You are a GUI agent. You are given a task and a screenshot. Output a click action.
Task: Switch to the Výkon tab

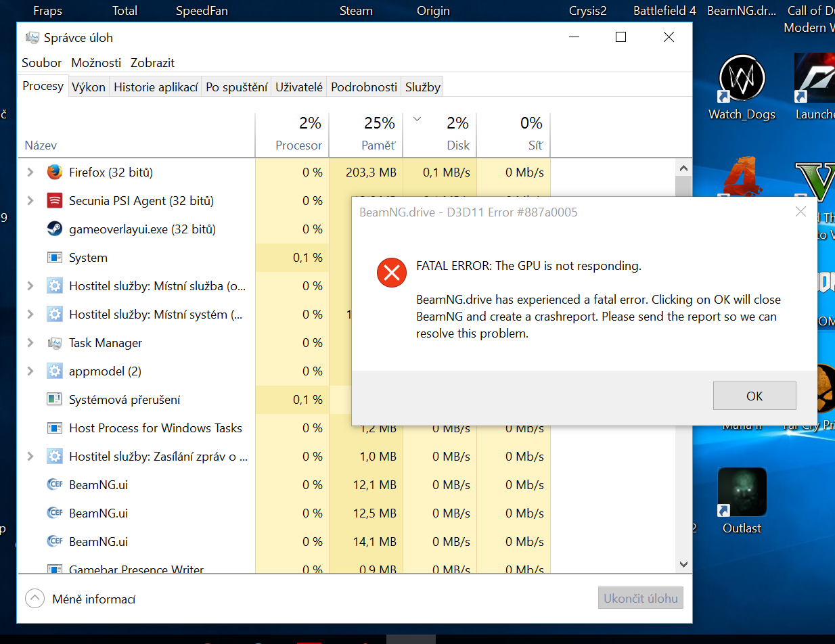click(89, 87)
